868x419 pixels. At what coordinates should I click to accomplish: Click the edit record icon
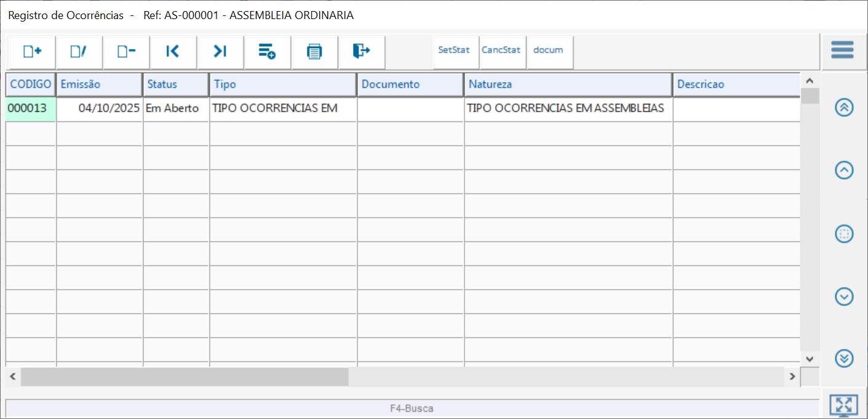79,52
